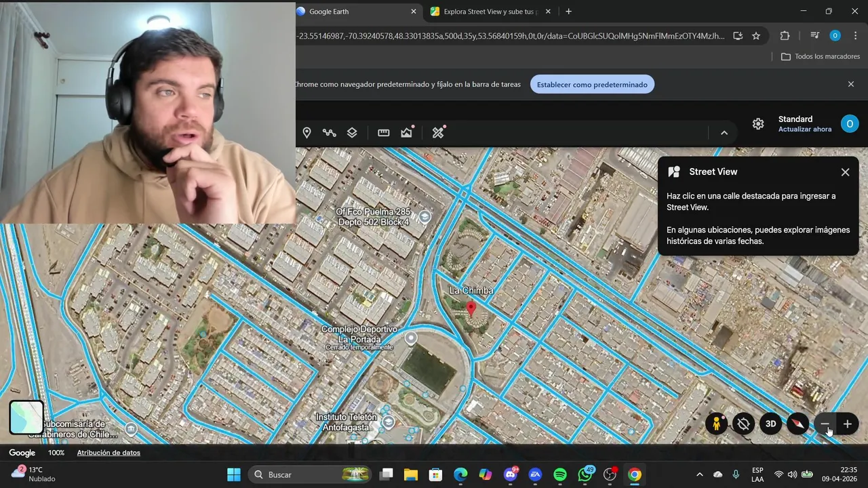Open the taskbar clock and date

coord(840,474)
